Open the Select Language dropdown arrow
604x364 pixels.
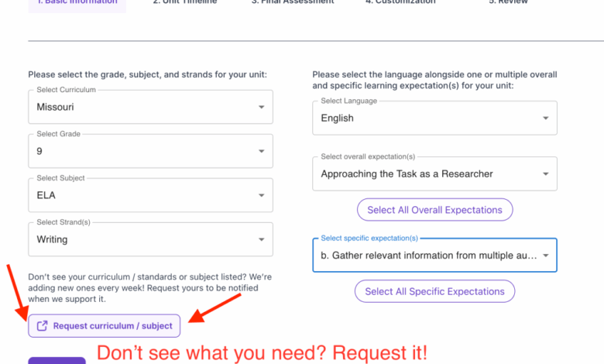click(545, 118)
